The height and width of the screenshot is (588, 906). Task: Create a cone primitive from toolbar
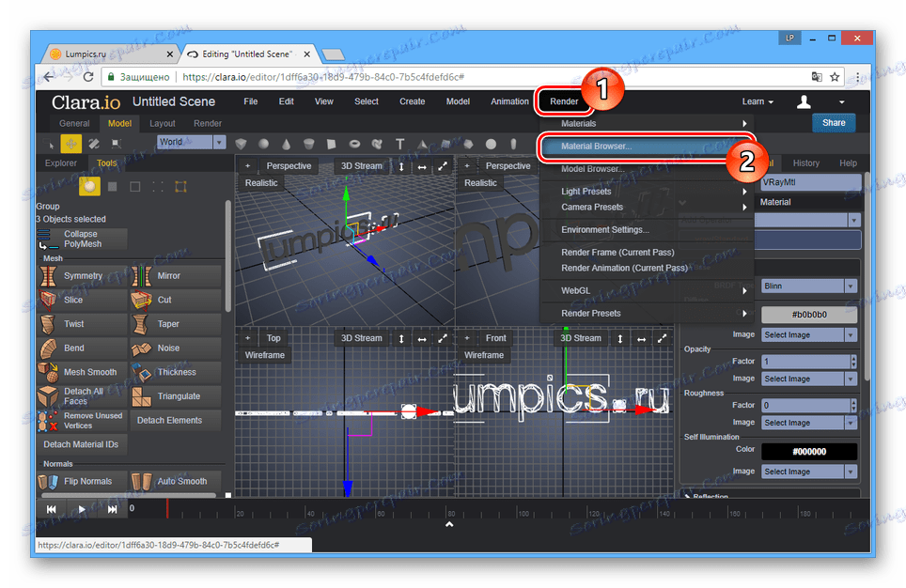(286, 144)
